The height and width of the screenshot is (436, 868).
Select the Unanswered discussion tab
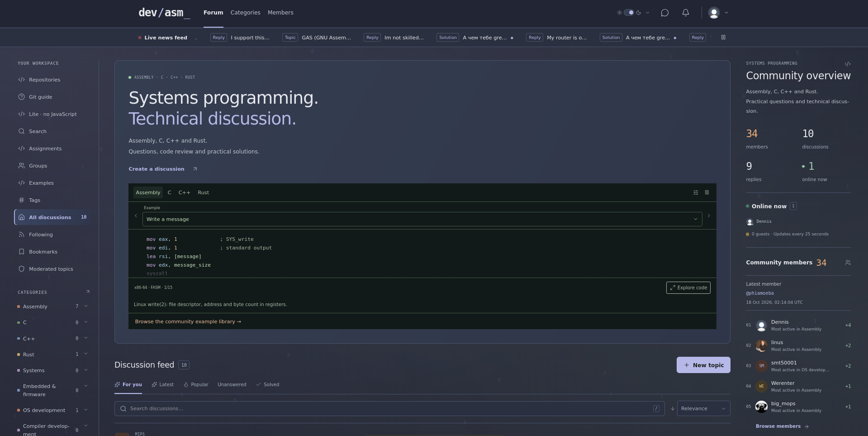232,384
